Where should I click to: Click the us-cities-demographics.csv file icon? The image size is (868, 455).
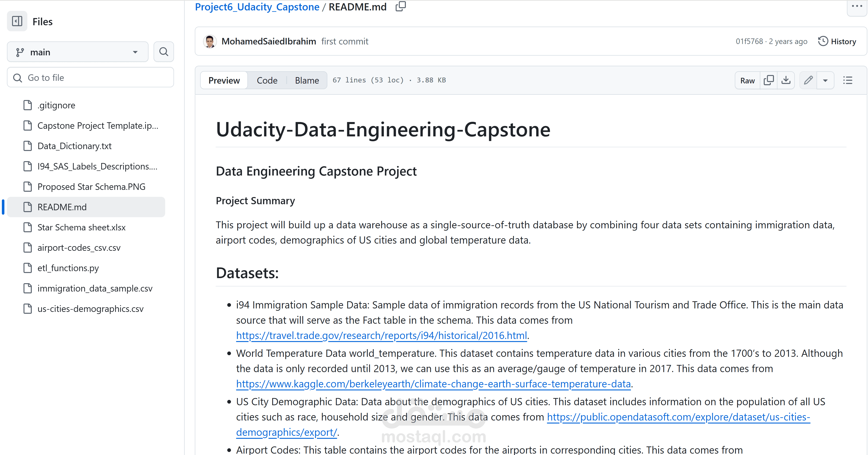[28, 308]
